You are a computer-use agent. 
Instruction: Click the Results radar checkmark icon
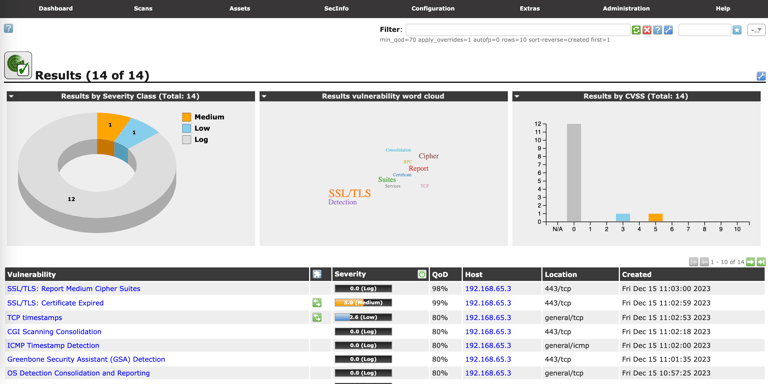pos(18,65)
